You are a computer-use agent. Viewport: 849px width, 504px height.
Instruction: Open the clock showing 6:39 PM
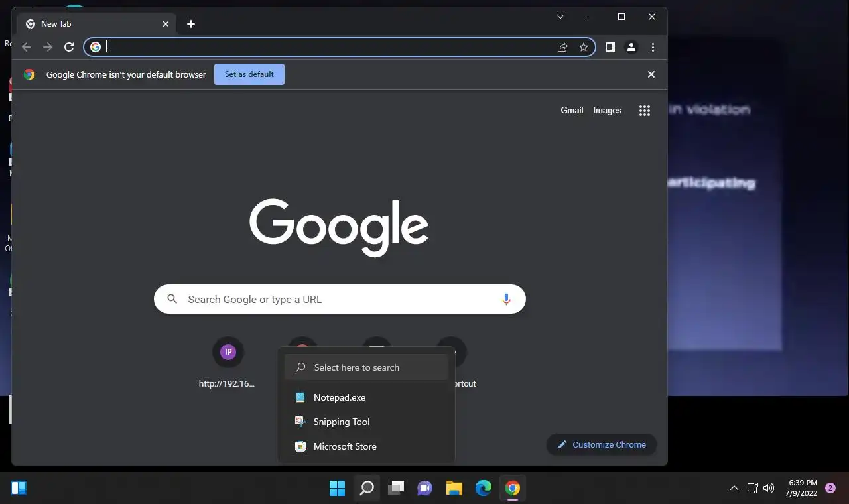pyautogui.click(x=803, y=488)
